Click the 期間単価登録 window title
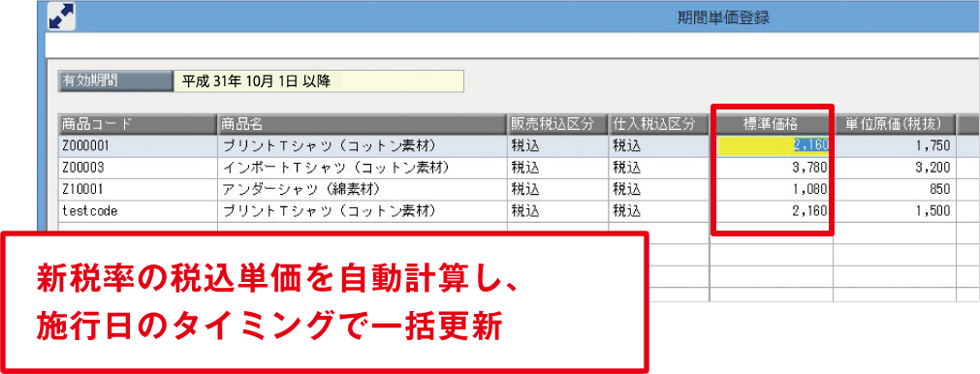Viewport: 980px width, 374px height. click(723, 16)
